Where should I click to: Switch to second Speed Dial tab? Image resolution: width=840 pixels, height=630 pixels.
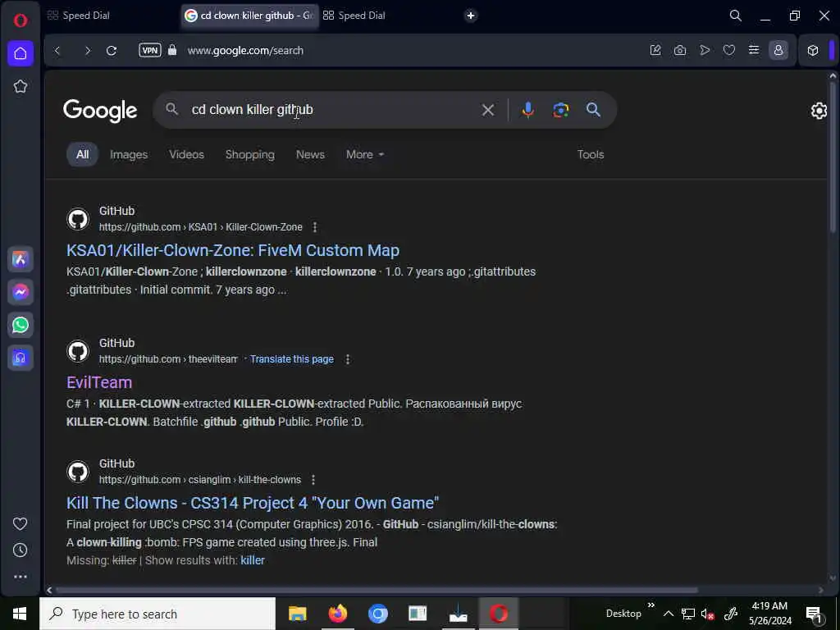click(x=354, y=16)
